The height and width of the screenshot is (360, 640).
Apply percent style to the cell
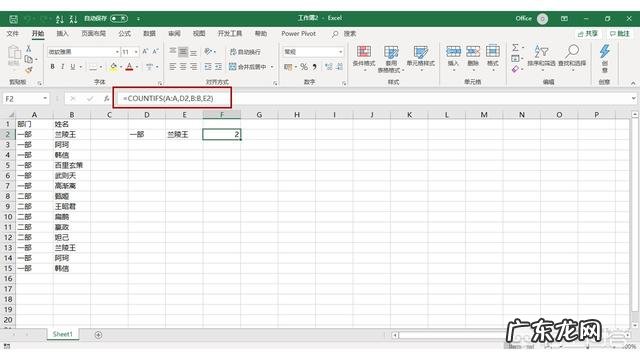pos(304,67)
